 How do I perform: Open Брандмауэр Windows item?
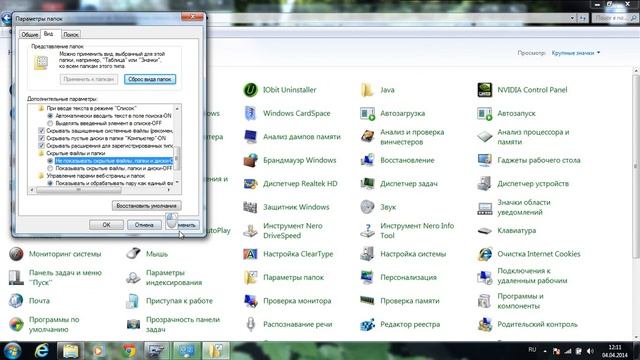290,160
